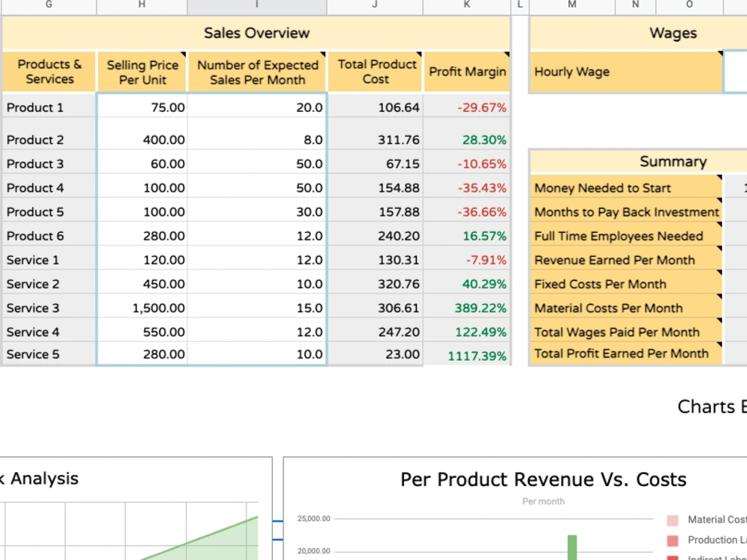Click the Production Labor legend swatch
Image resolution: width=747 pixels, height=560 pixels.
point(672,541)
